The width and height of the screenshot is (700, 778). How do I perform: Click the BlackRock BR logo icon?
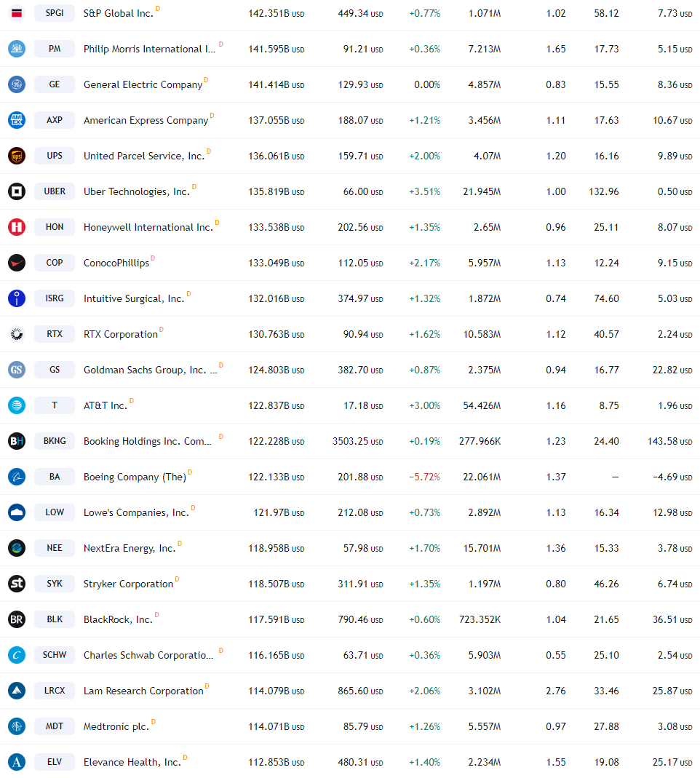[x=17, y=619]
